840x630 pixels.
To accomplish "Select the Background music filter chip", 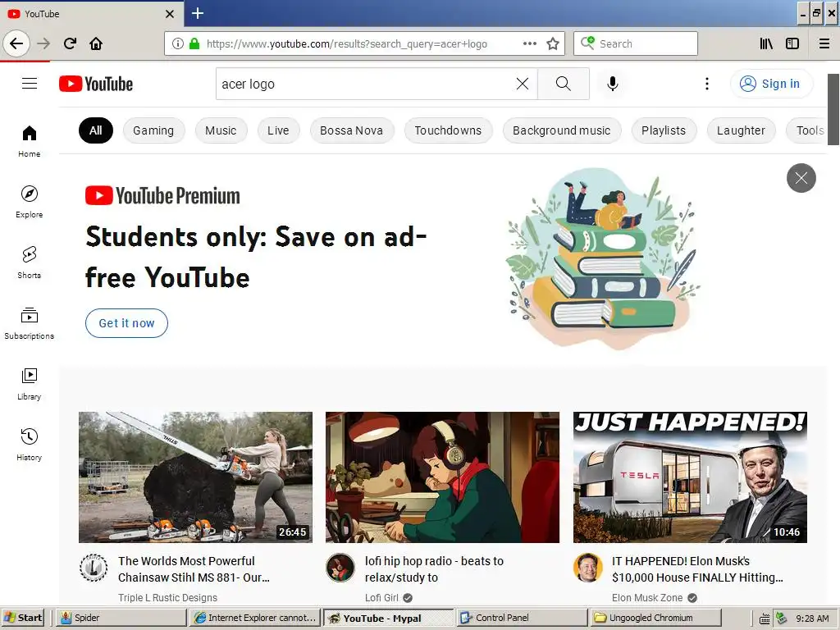I will pyautogui.click(x=562, y=130).
